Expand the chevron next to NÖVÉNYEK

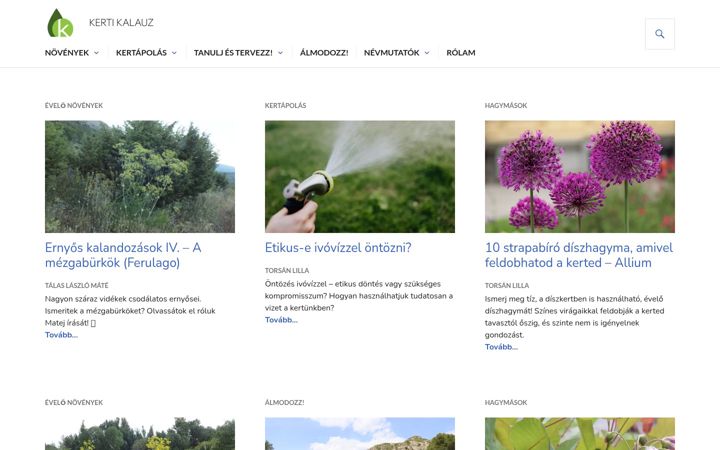(x=96, y=53)
